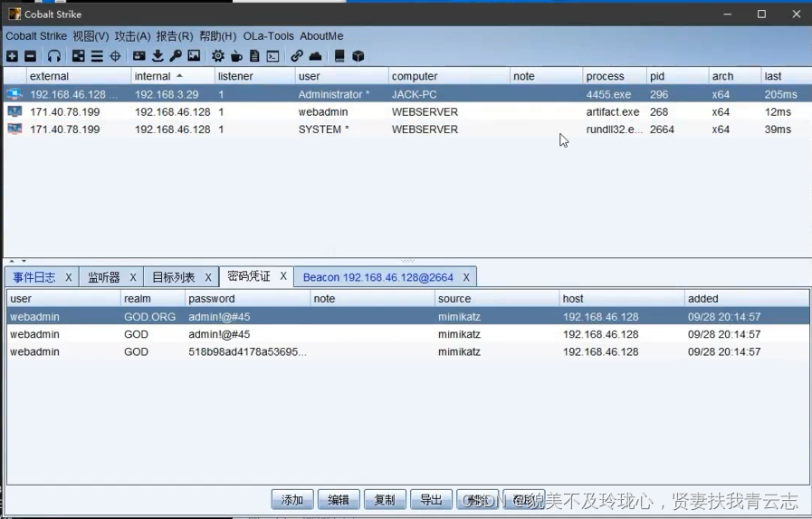Show target table with the crosshair icon

pyautogui.click(x=116, y=56)
